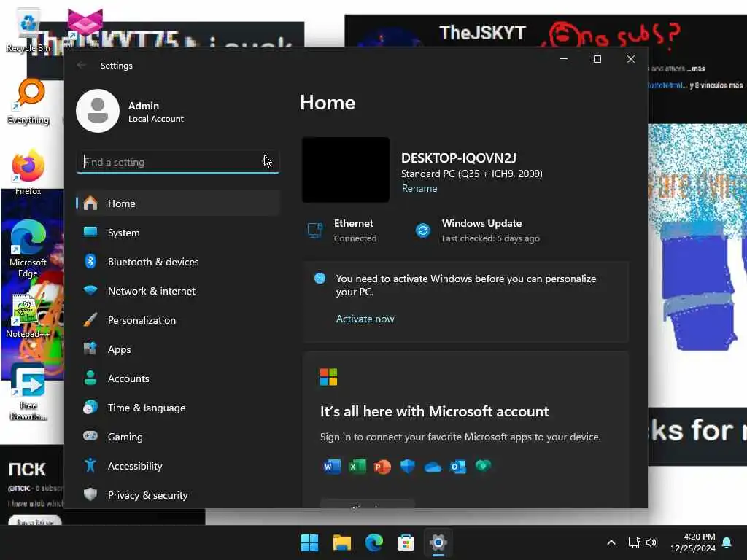Open the Windows Start button
This screenshot has width=747, height=560.
[309, 542]
